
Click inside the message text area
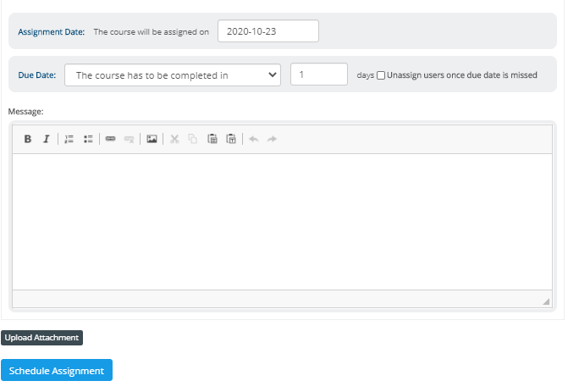[282, 222]
